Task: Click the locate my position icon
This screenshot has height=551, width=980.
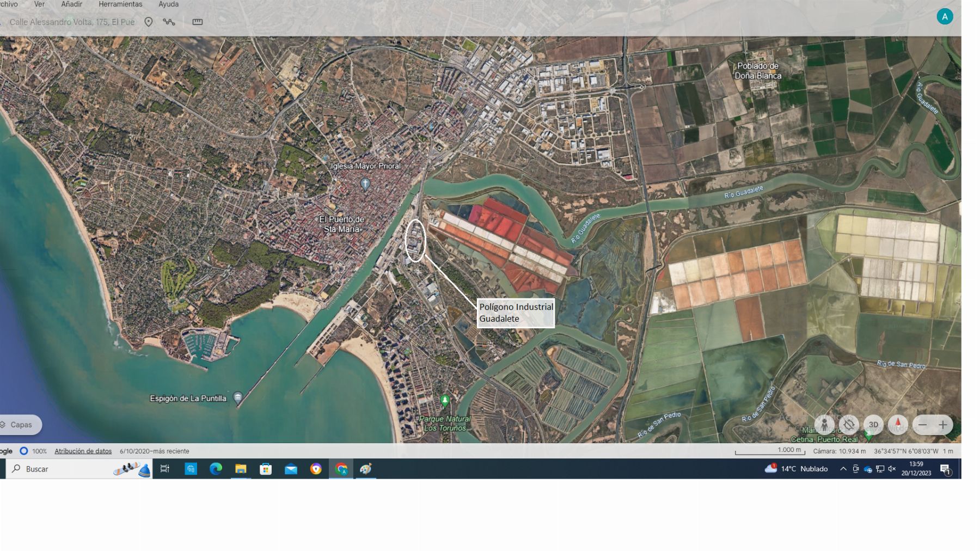Action: 849,425
